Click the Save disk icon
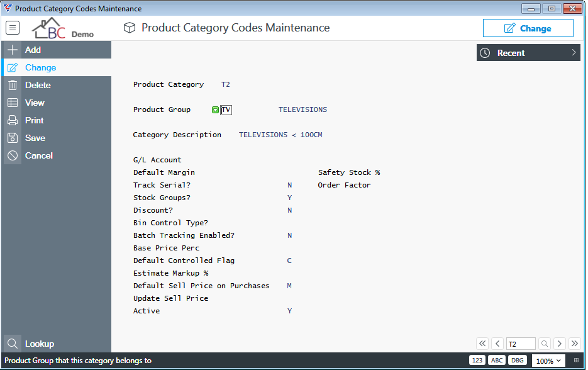 click(x=13, y=138)
